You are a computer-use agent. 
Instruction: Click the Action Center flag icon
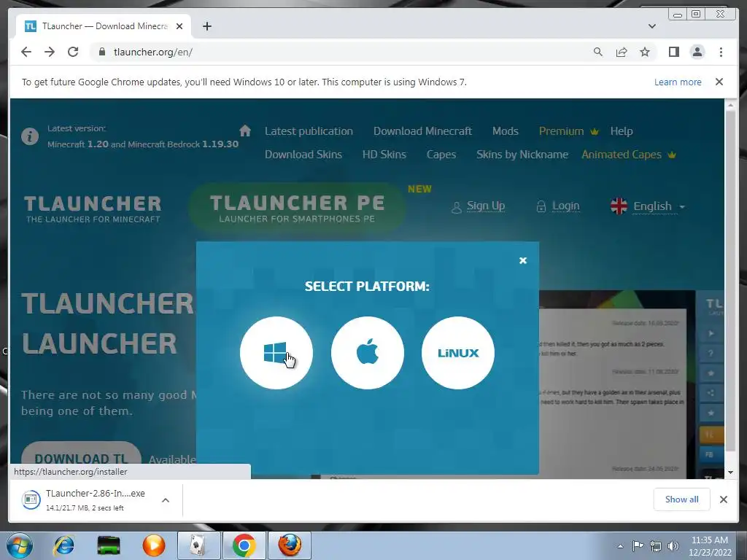point(638,546)
